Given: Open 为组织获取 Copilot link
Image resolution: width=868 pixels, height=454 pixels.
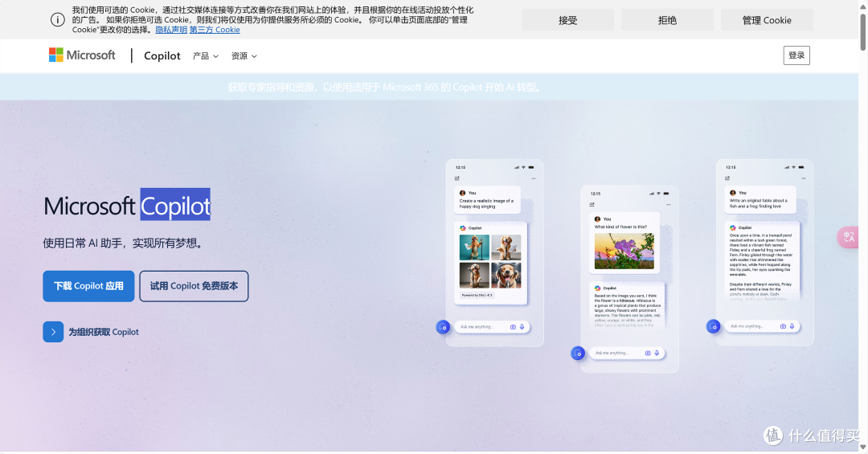Looking at the screenshot, I should [x=104, y=332].
